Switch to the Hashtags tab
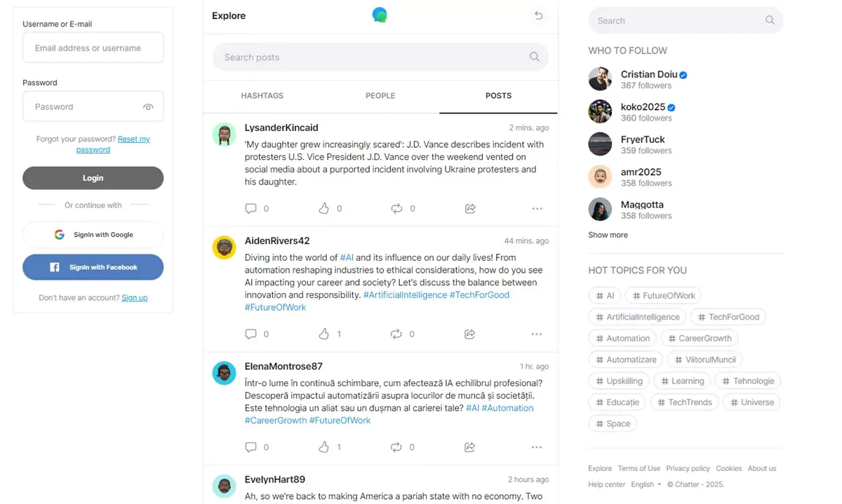Screen dimensions: 842x504 coord(262,95)
